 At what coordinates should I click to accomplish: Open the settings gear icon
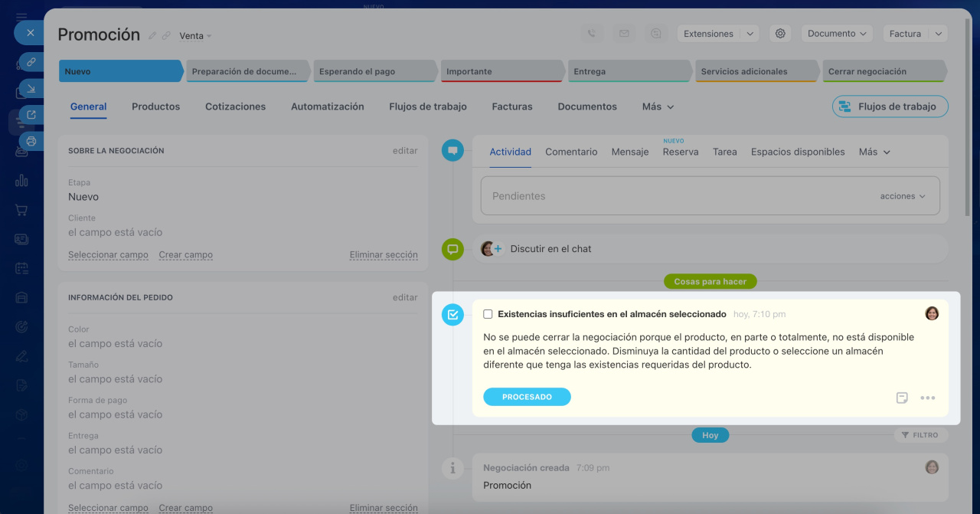click(x=780, y=34)
